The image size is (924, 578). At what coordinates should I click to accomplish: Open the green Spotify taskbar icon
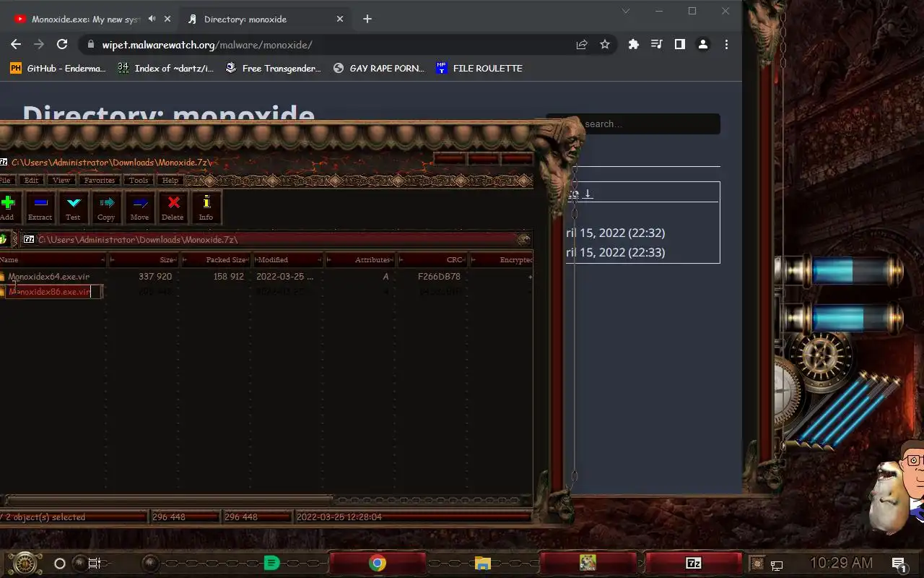coord(271,564)
